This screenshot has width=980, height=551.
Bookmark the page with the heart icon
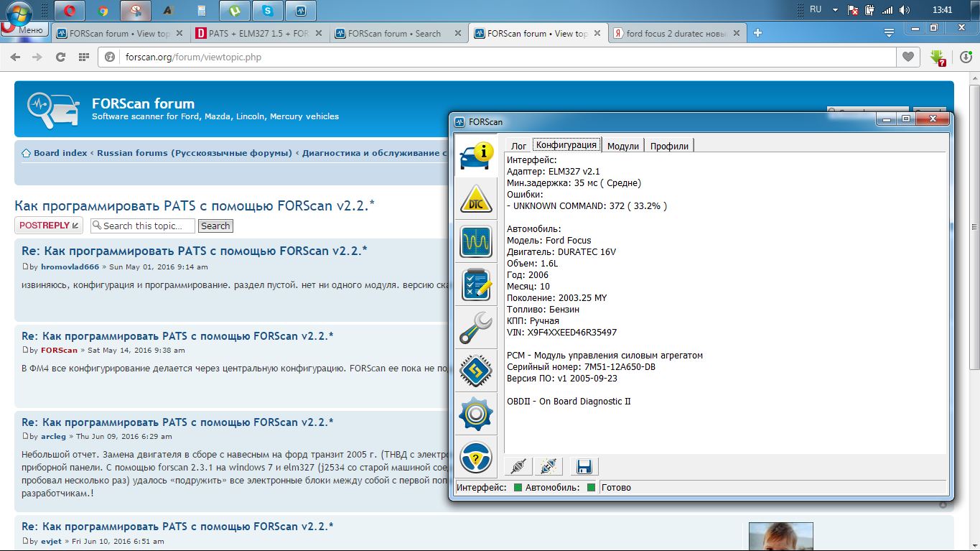[908, 57]
